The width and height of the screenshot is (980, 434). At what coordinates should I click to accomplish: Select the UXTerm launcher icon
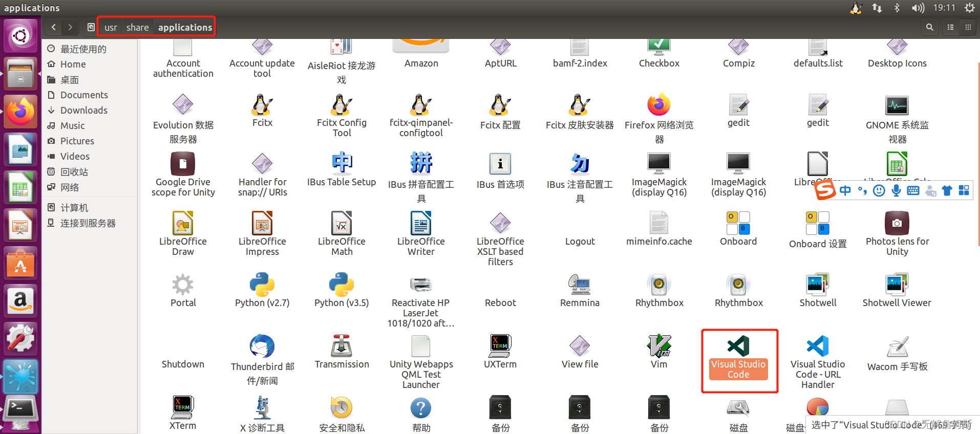coord(500,345)
